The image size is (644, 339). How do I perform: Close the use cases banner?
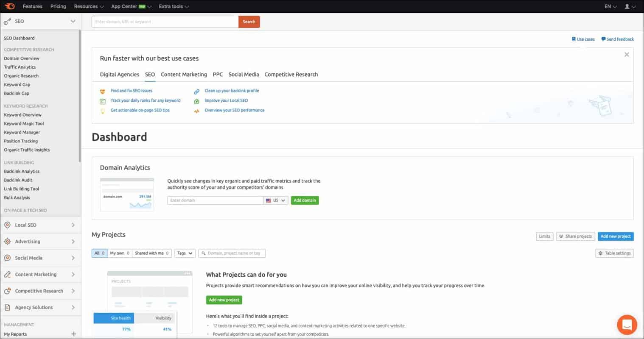point(627,55)
